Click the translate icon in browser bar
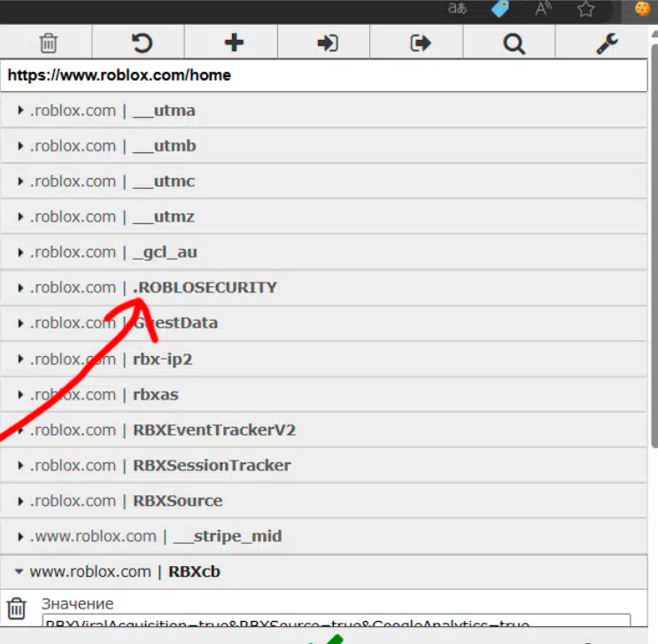 (x=457, y=8)
